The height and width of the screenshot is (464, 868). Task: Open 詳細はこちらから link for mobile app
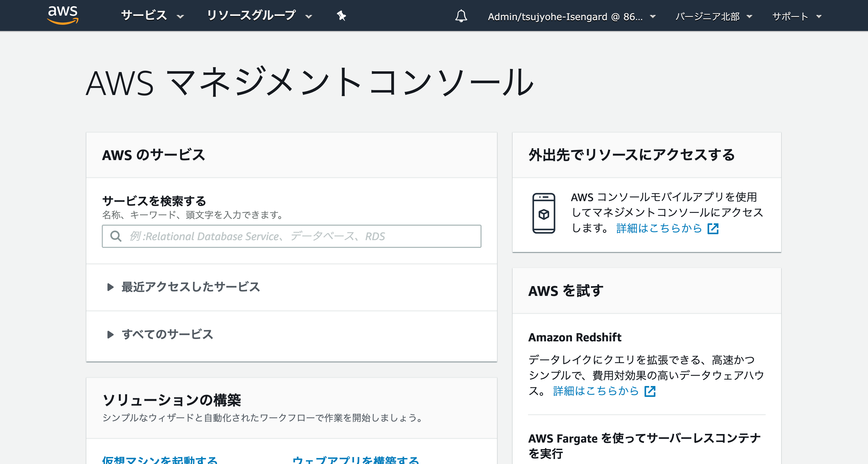[x=659, y=228]
